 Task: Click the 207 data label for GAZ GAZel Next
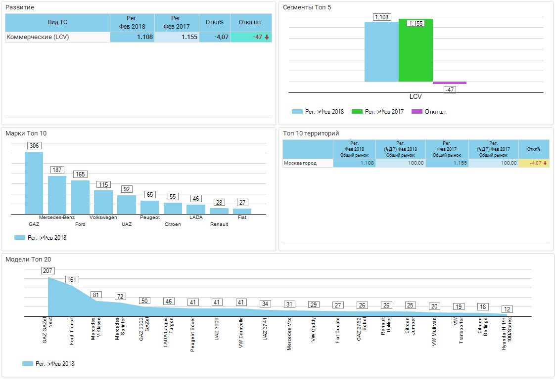pyautogui.click(x=47, y=271)
